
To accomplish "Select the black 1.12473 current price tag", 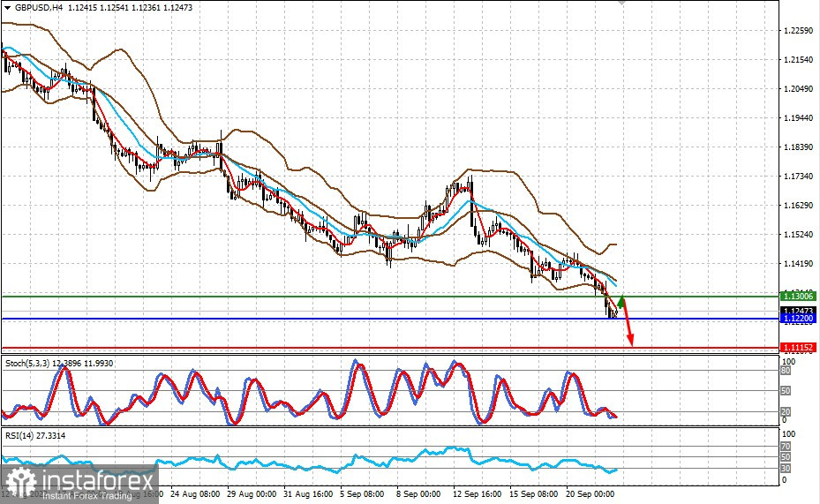I will (x=798, y=311).
